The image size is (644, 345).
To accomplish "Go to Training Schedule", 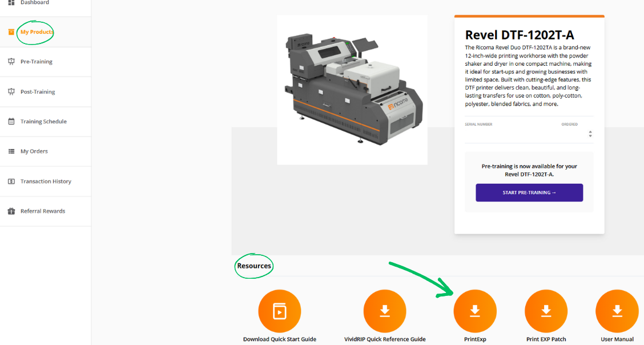I will point(45,122).
